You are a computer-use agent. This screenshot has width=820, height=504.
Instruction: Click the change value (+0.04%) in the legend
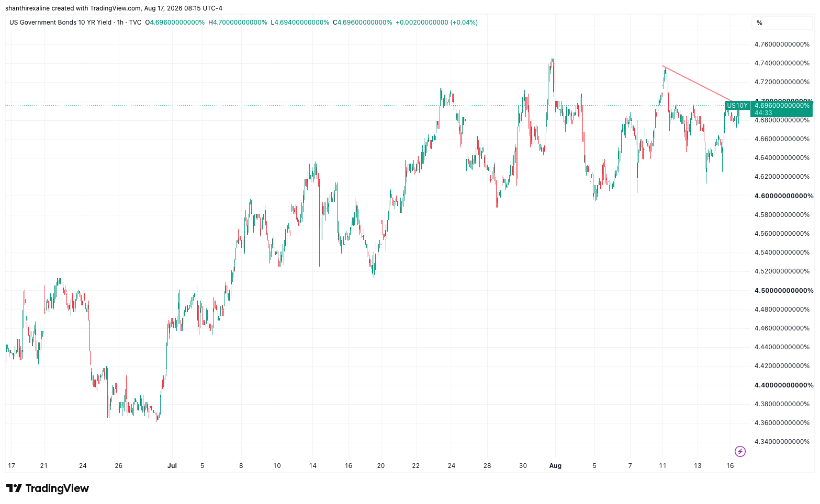pyautogui.click(x=464, y=22)
